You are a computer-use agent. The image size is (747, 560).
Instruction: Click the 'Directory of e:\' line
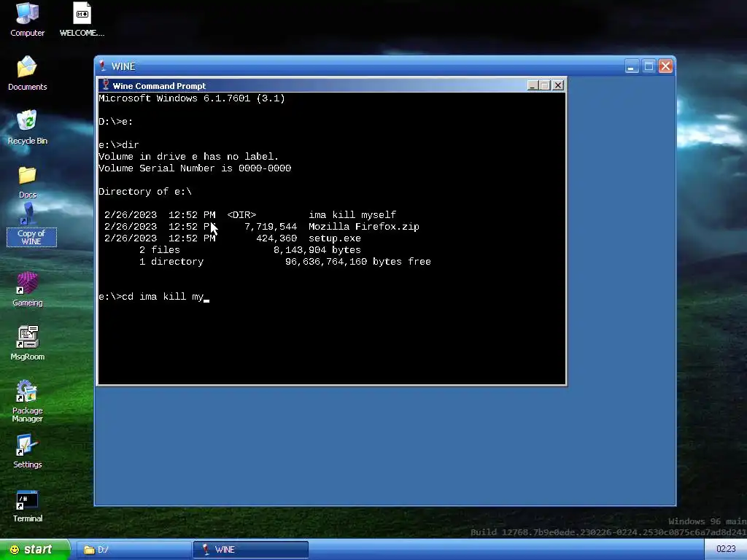coord(145,192)
